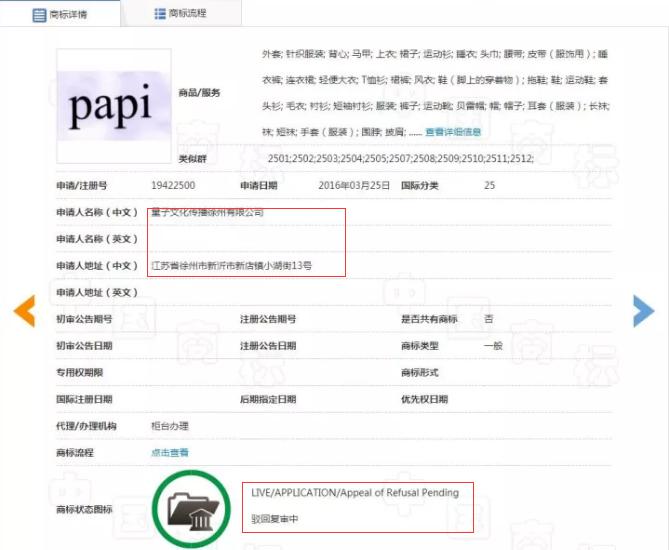This screenshot has width=669, height=550.
Task: Go to next trademark with blue arrow
Action: coord(643,311)
